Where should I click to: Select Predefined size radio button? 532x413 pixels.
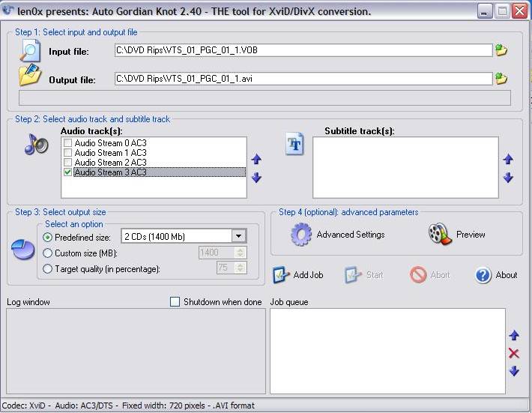tap(47, 237)
